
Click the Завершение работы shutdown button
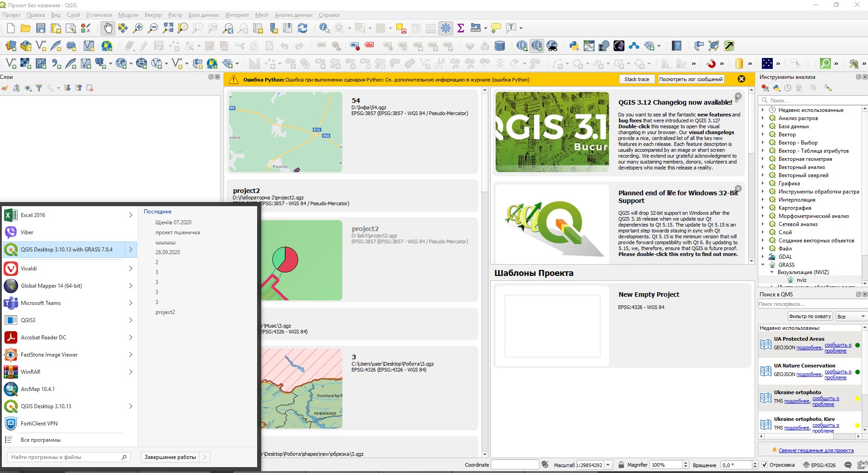click(x=170, y=457)
